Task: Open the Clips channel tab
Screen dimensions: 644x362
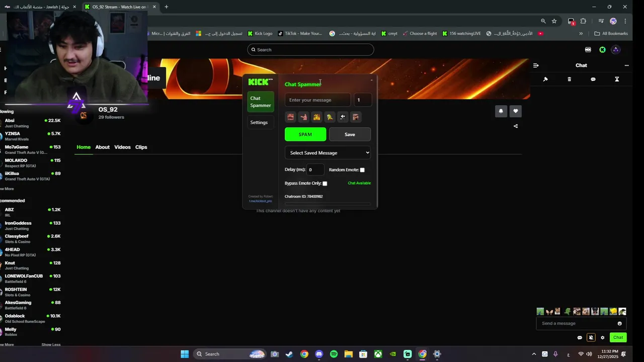Action: point(141,147)
